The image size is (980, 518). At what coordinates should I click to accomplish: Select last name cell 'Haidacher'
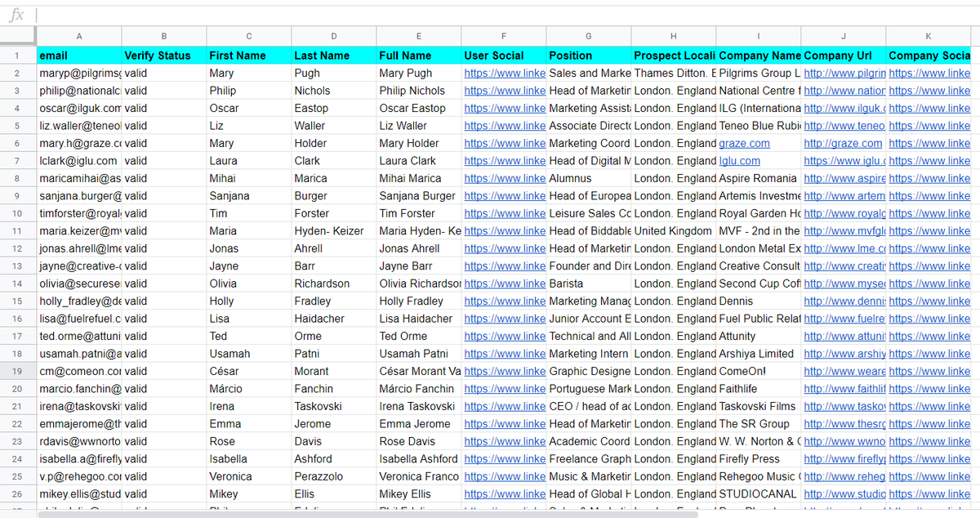[334, 319]
